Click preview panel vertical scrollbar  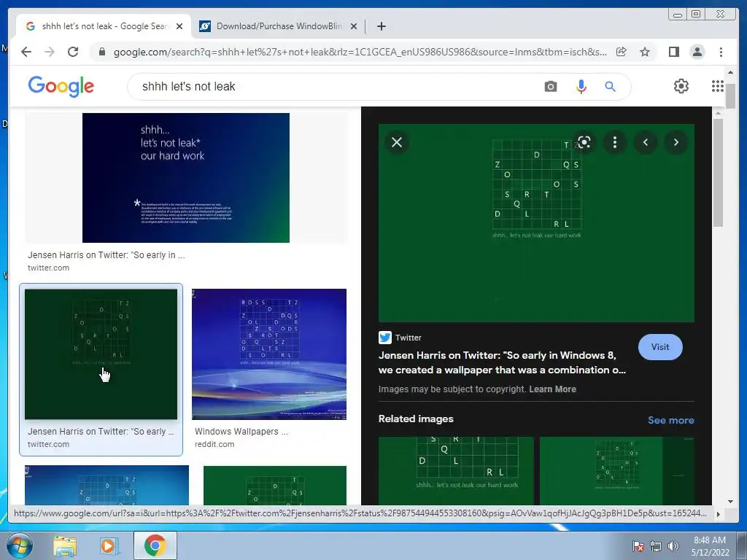coord(718,171)
